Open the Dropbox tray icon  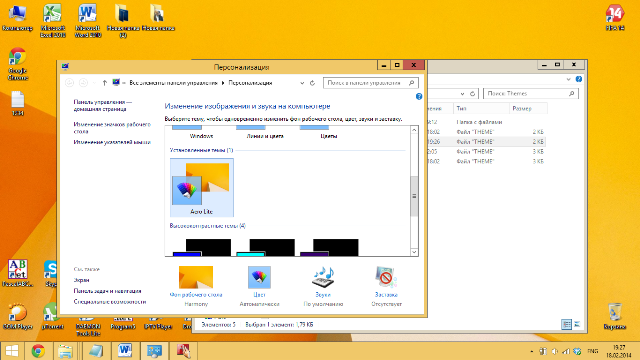tap(577, 351)
